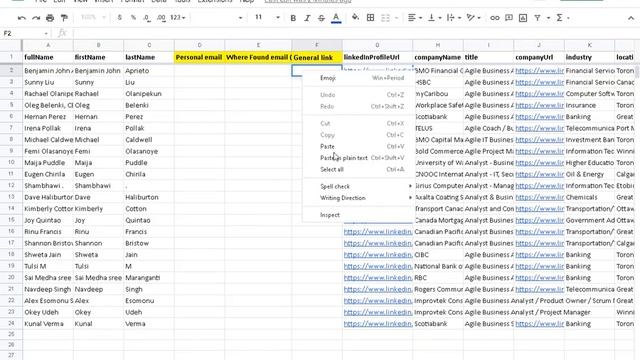Choose Emoji from the context menu
This screenshot has height=360, width=640.
click(x=359, y=78)
